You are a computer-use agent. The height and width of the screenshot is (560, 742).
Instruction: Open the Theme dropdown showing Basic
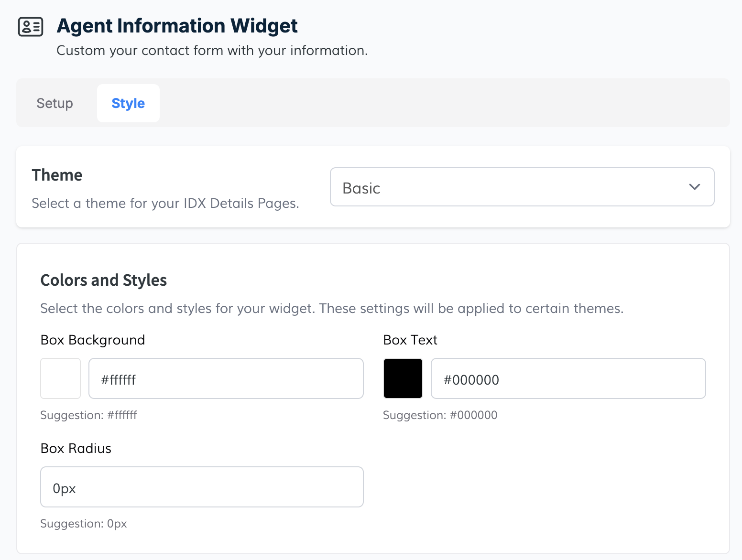[522, 187]
